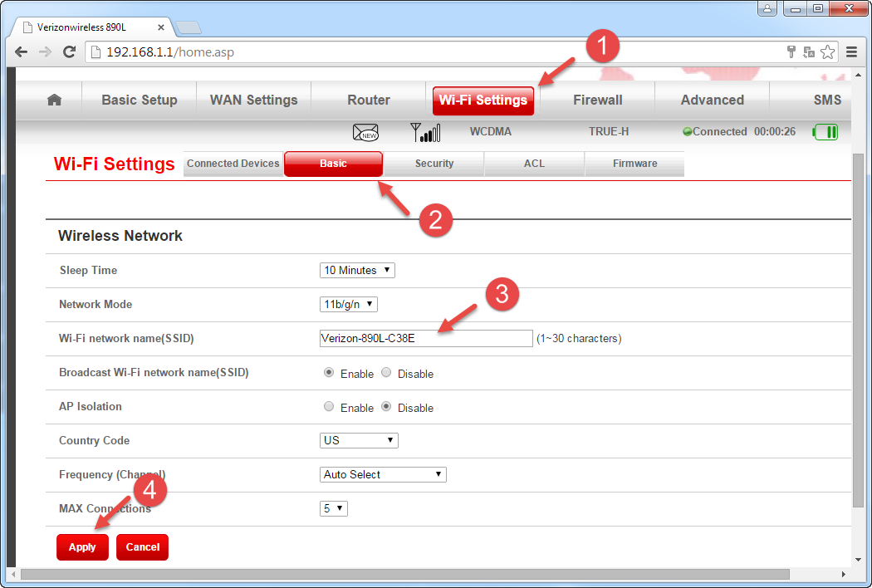Open the Country Code dropdown

tap(359, 440)
